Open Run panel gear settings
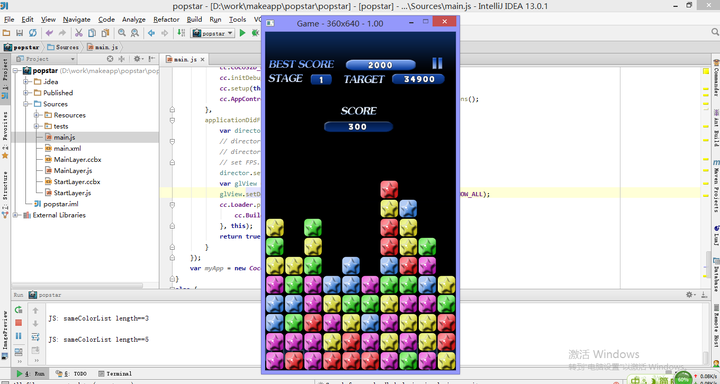This screenshot has height=384, width=720. 690,294
